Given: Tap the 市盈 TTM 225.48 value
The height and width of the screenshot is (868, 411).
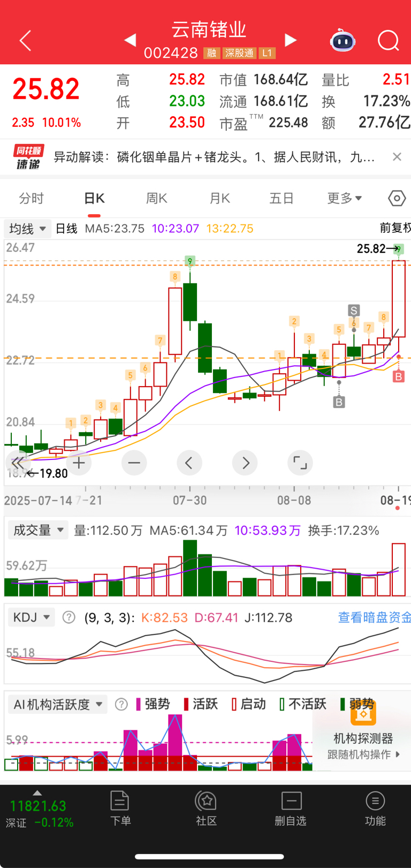Looking at the screenshot, I should [288, 123].
